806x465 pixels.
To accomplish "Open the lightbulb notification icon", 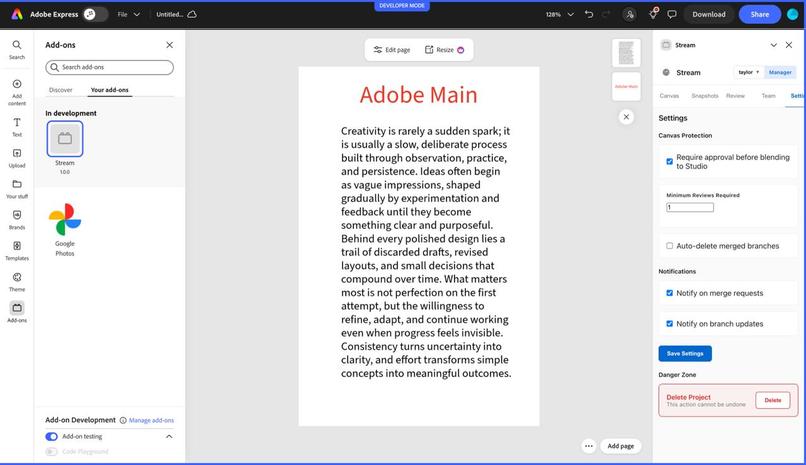I will coord(653,14).
